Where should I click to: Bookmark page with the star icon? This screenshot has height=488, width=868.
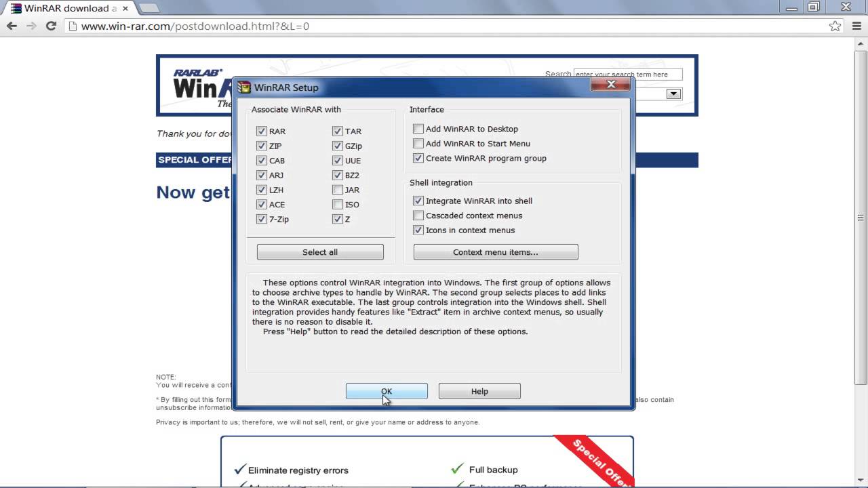coord(835,26)
